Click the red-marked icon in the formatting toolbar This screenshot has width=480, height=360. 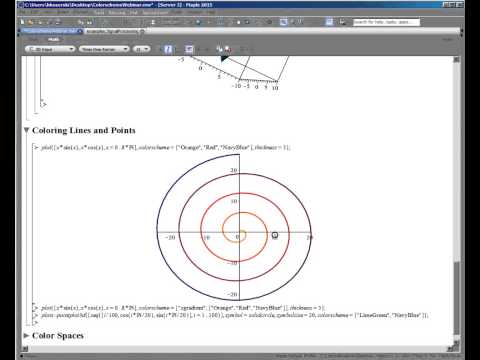[228, 49]
